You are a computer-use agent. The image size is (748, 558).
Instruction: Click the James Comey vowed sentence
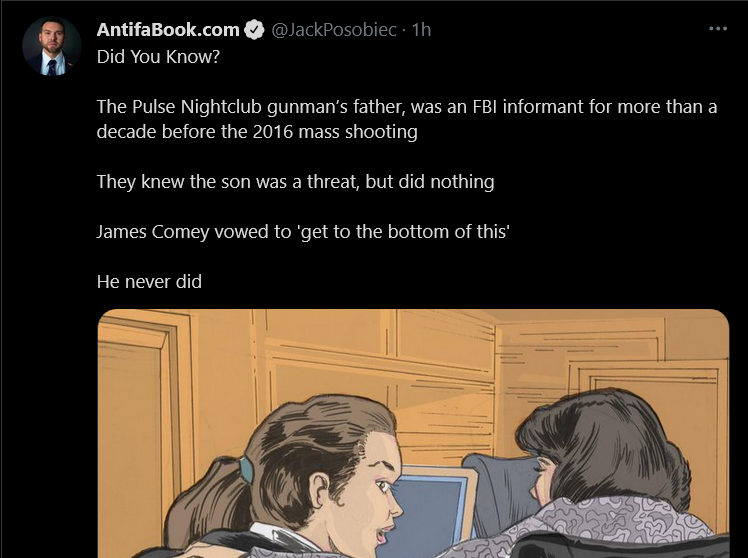pyautogui.click(x=303, y=232)
